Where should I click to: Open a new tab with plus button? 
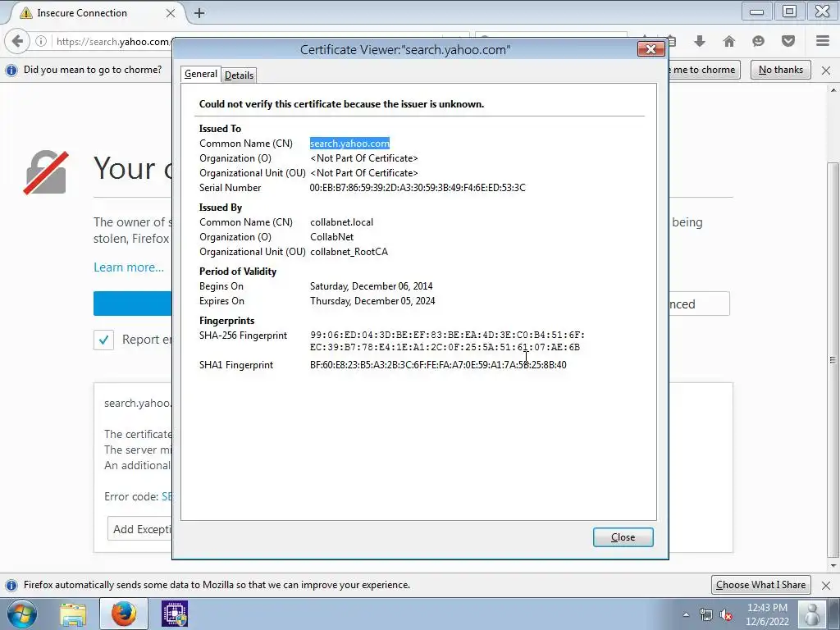click(x=199, y=13)
